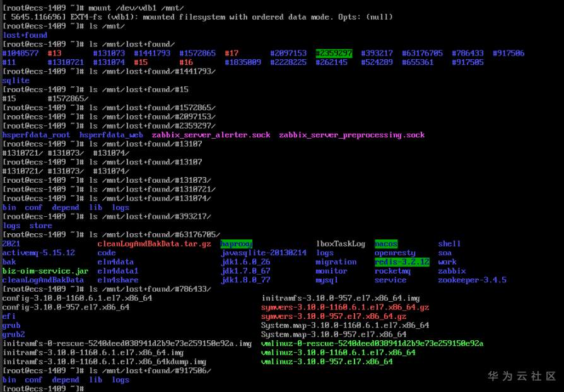Image resolution: width=564 pixels, height=392 pixels.
Task: Click activemq-5.15.12 directory name
Action: 38,253
